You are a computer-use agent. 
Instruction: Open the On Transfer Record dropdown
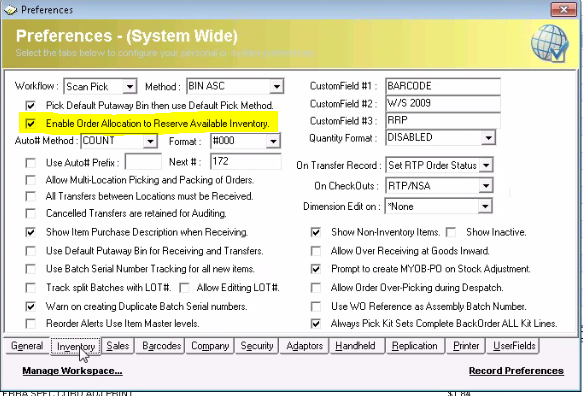[486, 165]
